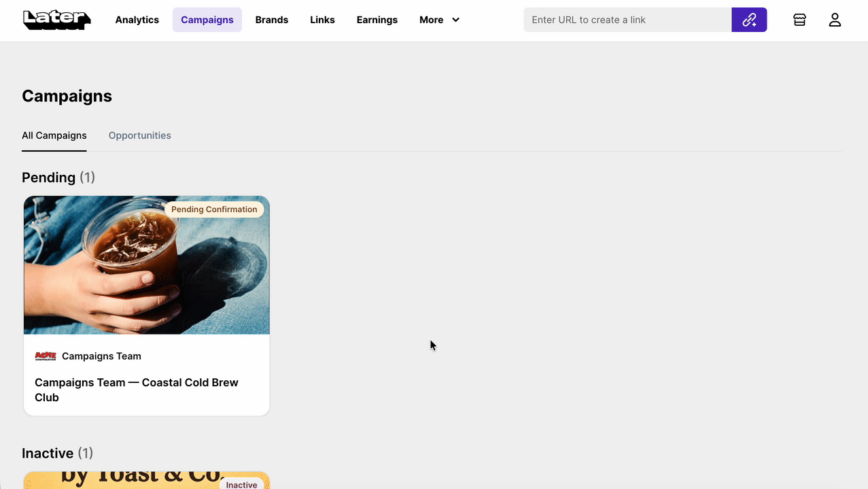
Task: Click the ACME brand logo icon
Action: click(x=46, y=356)
